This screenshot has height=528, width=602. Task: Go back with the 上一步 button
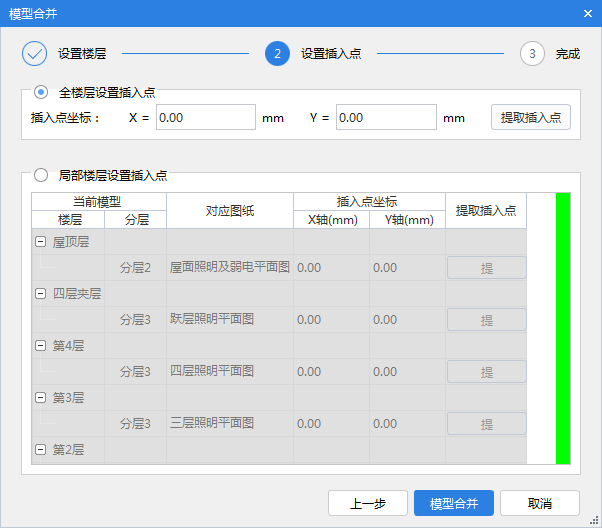pyautogui.click(x=368, y=503)
